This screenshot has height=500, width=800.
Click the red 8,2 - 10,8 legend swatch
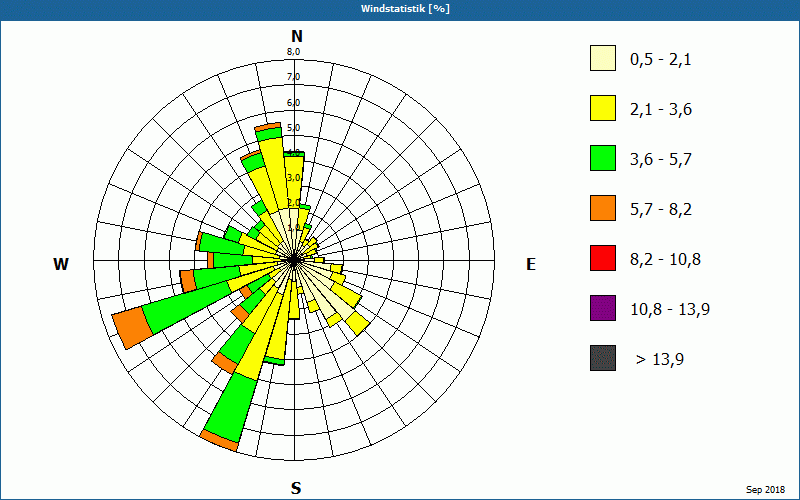pyautogui.click(x=603, y=258)
